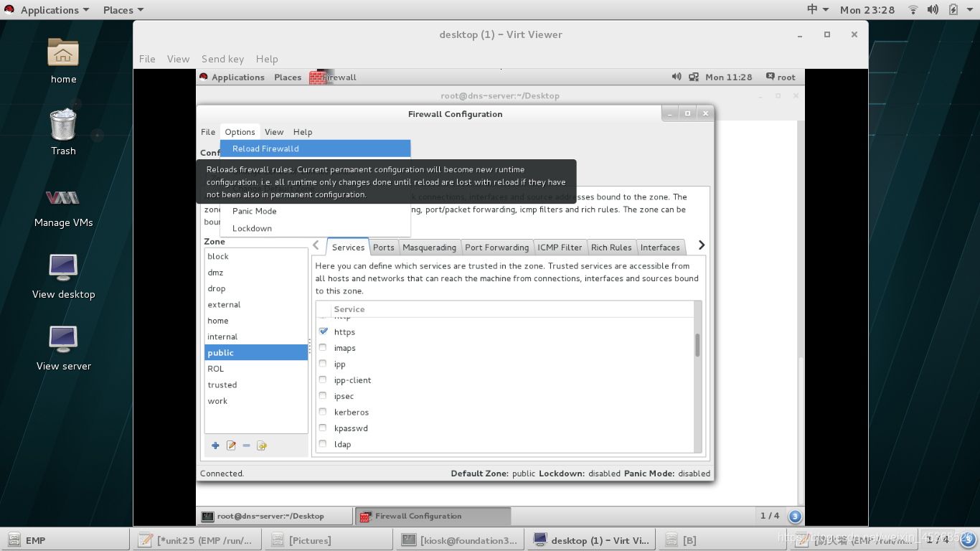Click the host volume speaker icon
This screenshot has width=980, height=551.
933,10
